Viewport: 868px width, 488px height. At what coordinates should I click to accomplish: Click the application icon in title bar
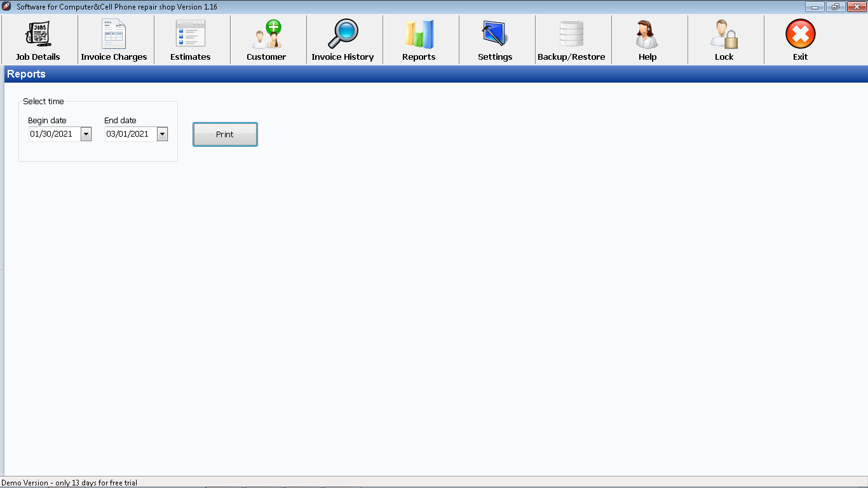pyautogui.click(x=7, y=6)
